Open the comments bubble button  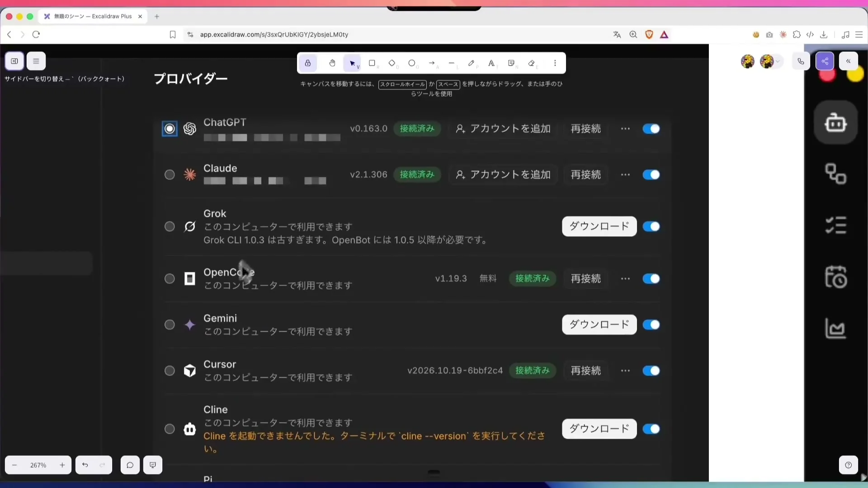click(130, 465)
